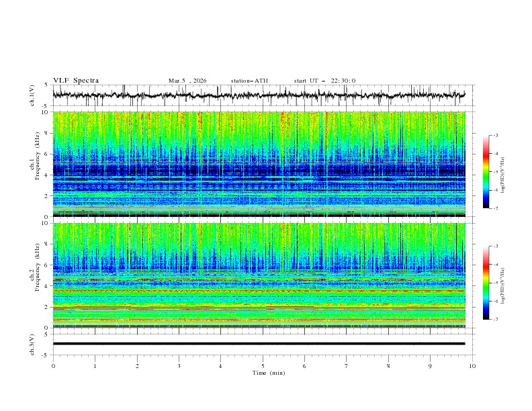
Task: Click time axis tick label '5'
Action: point(263,366)
